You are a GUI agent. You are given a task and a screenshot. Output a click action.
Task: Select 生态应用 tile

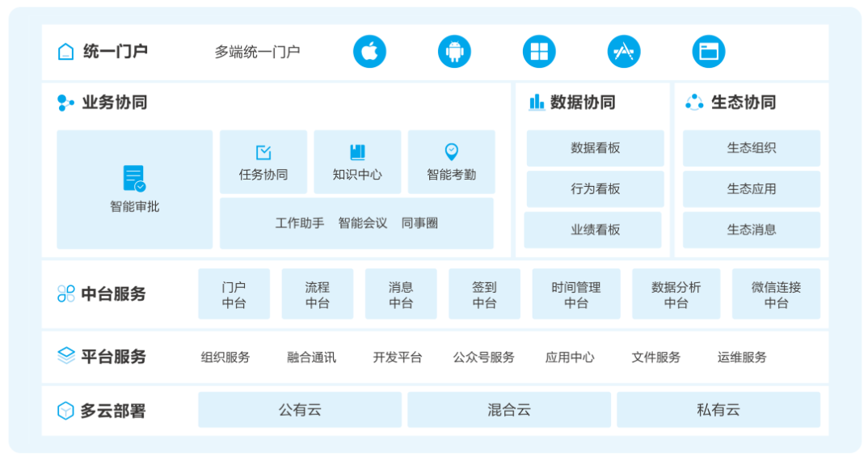pos(751,189)
